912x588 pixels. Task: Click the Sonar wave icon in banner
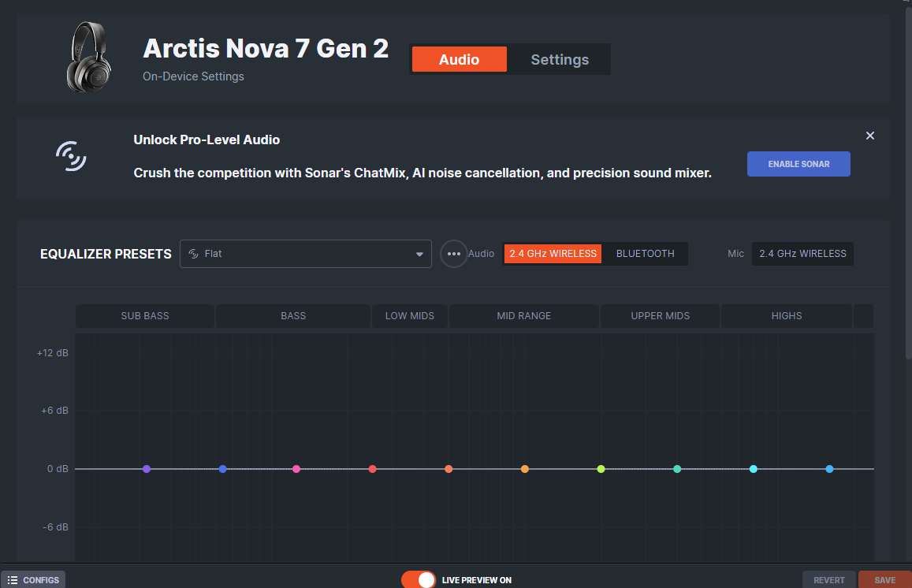(71, 156)
